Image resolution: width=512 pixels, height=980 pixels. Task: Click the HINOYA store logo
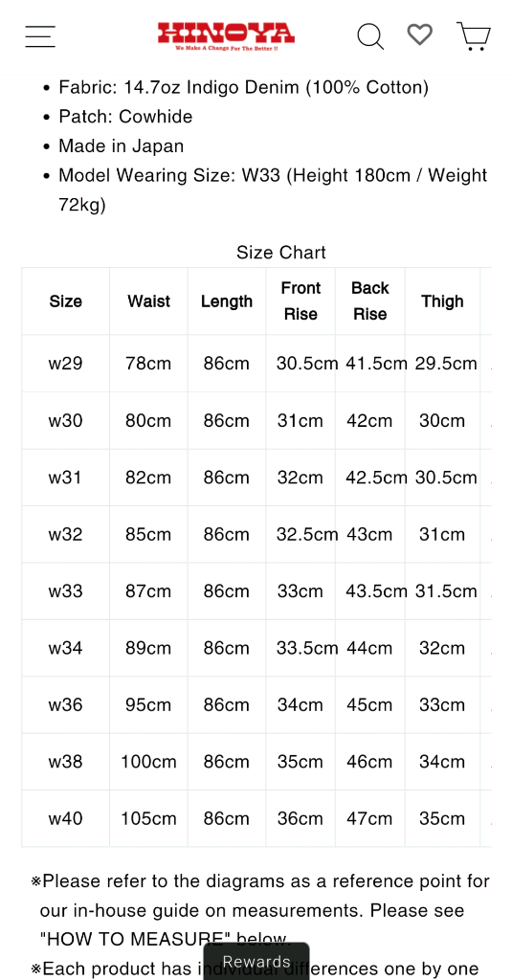pos(226,36)
